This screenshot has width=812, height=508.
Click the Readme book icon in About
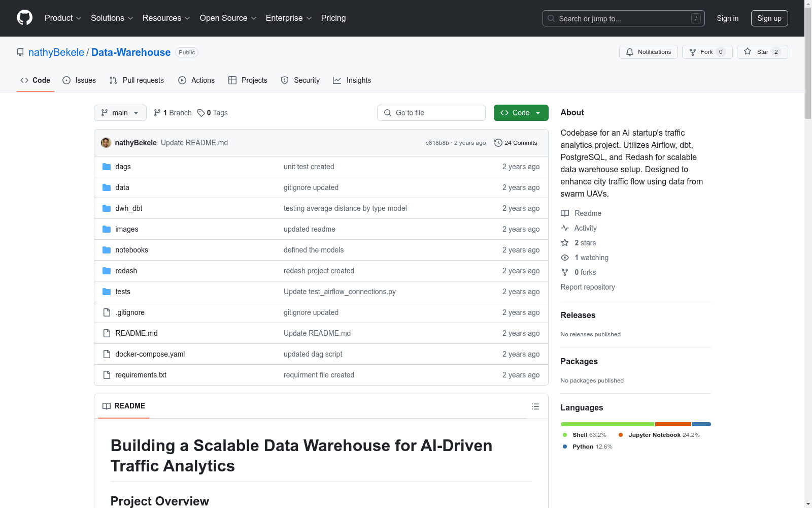565,213
